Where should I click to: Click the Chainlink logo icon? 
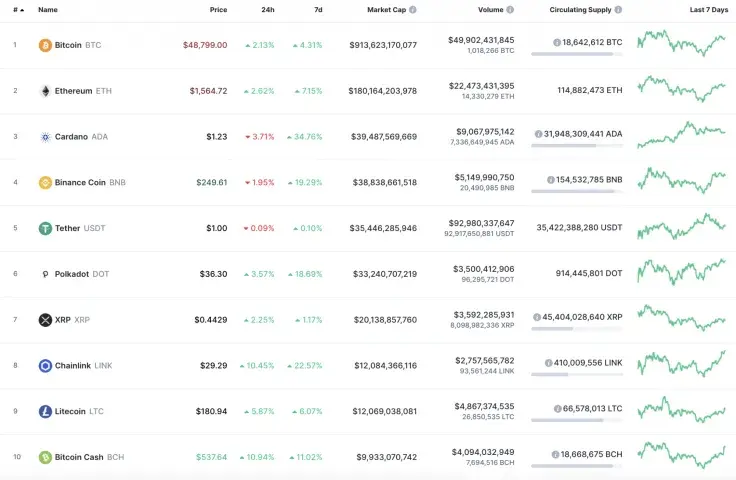pyautogui.click(x=45, y=366)
